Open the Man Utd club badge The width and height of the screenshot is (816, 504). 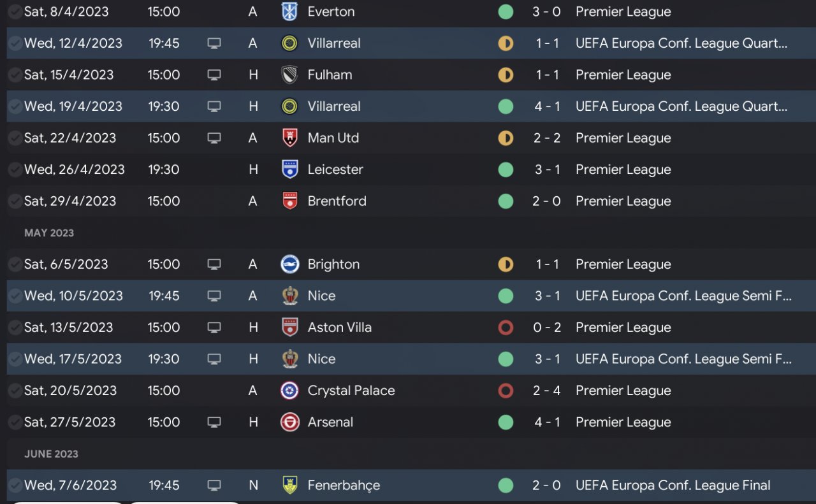(x=289, y=138)
